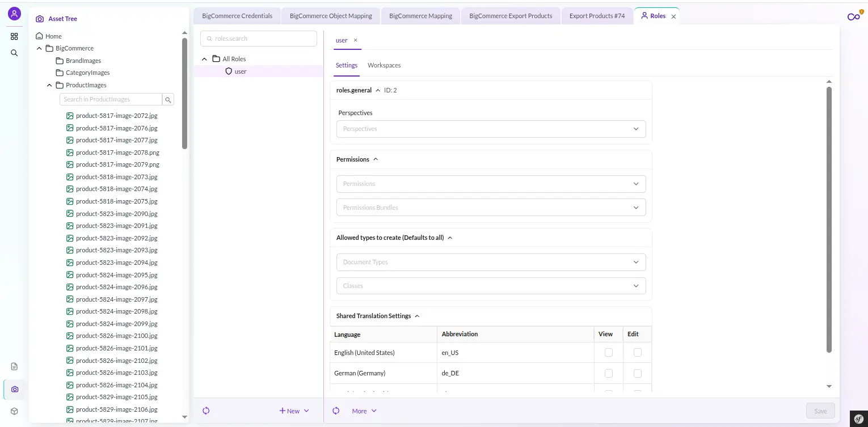Enable View for German (Germany)

coord(609,373)
